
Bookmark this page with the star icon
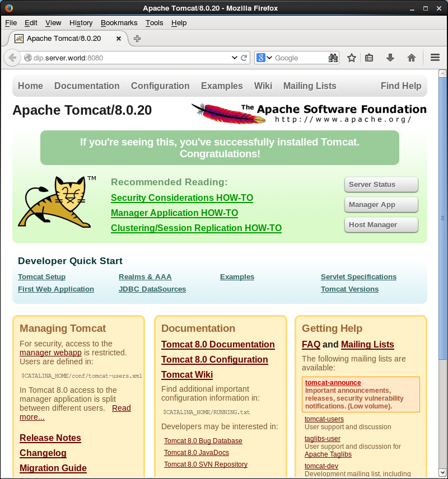[x=352, y=58]
